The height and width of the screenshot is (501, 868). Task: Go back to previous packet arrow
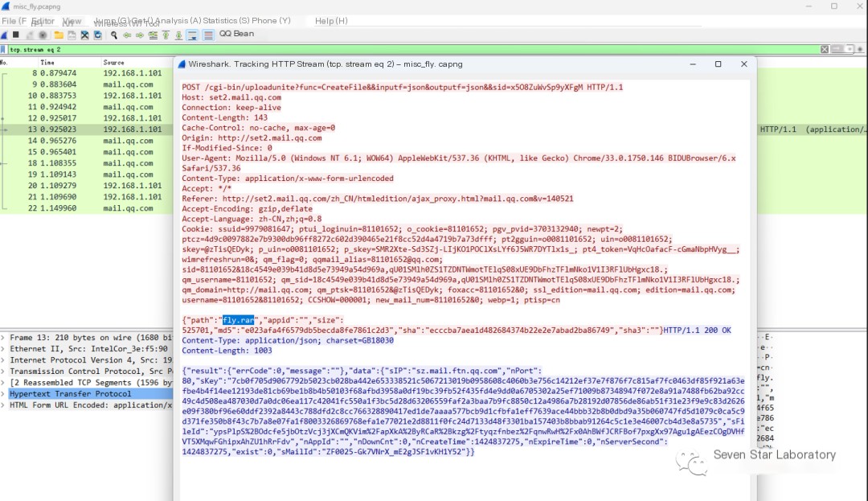click(127, 35)
